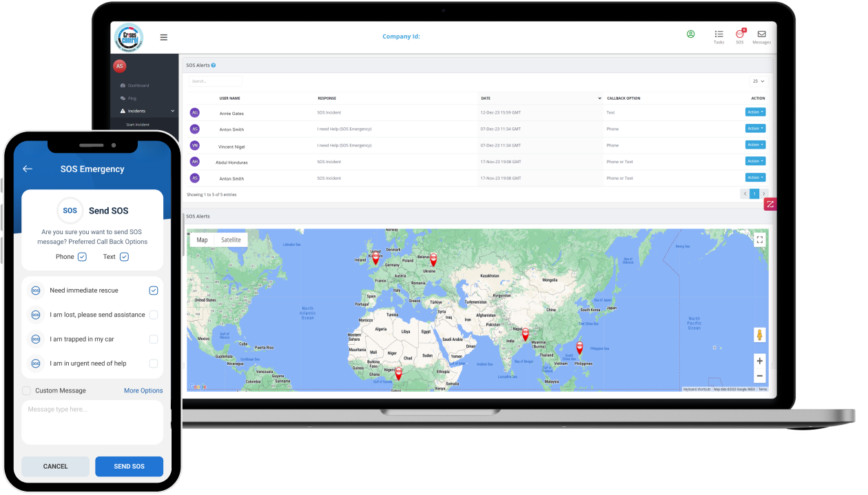Open the 25 entries per page dropdown
The width and height of the screenshot is (868, 495).
click(x=758, y=81)
